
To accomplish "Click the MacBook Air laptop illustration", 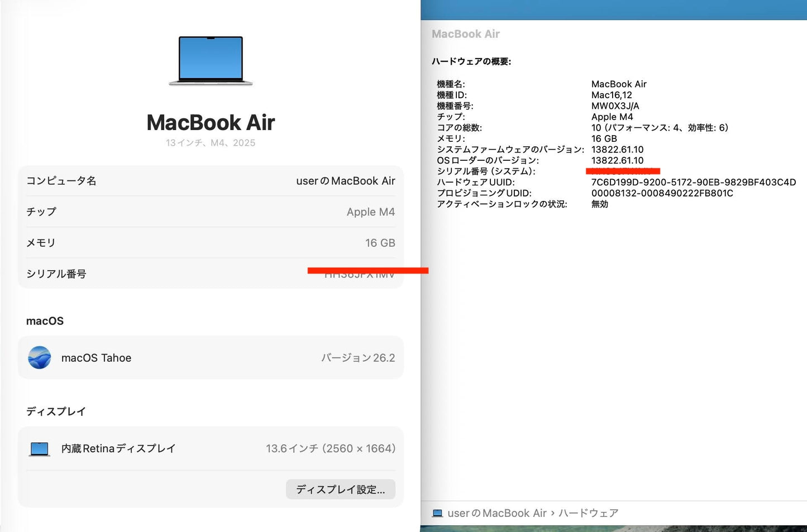I will pos(211,61).
